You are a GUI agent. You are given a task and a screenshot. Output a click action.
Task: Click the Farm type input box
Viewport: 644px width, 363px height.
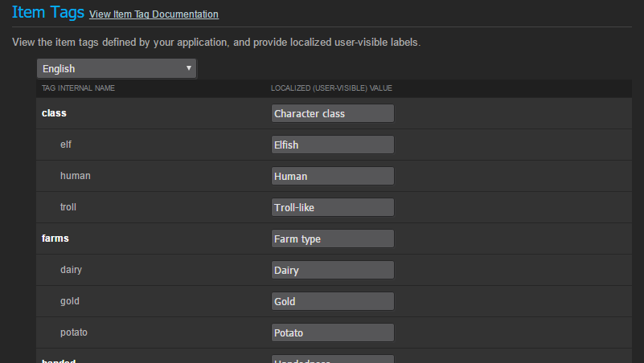(x=333, y=239)
